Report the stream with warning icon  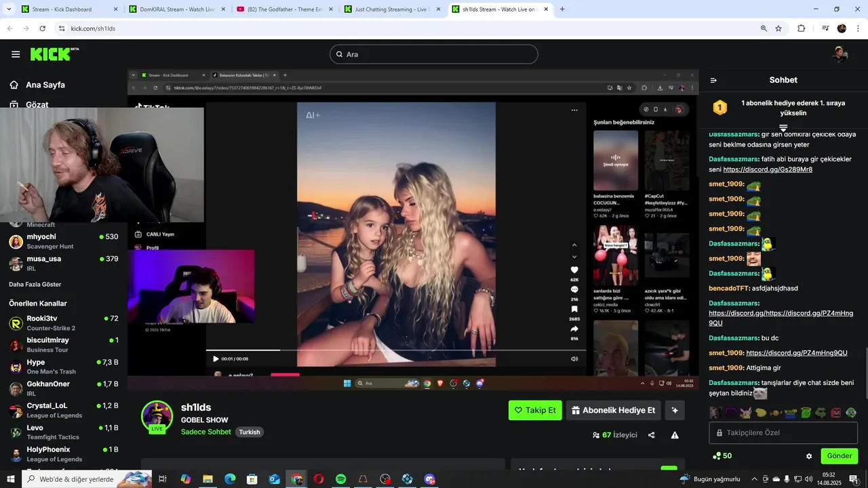pyautogui.click(x=675, y=435)
